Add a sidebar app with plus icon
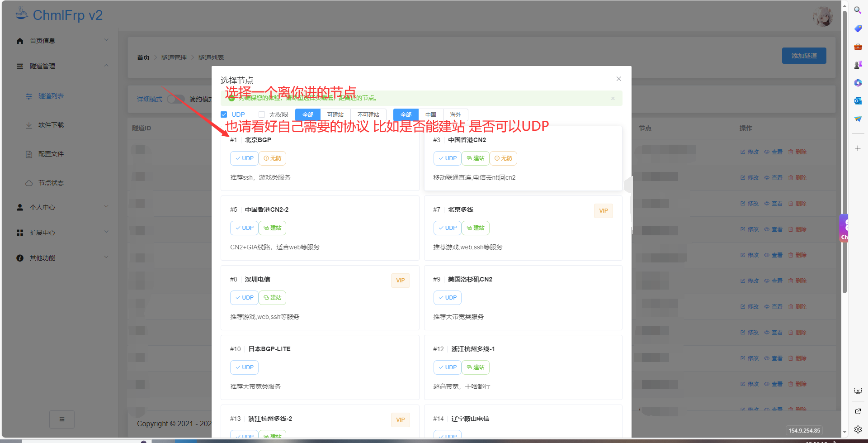The width and height of the screenshot is (868, 443). click(858, 148)
